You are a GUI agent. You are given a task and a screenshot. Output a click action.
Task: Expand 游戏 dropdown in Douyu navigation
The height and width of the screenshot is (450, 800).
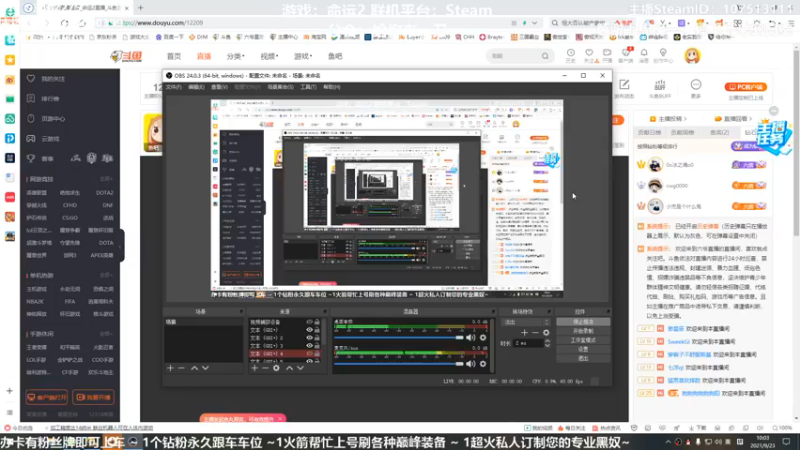[x=303, y=56]
